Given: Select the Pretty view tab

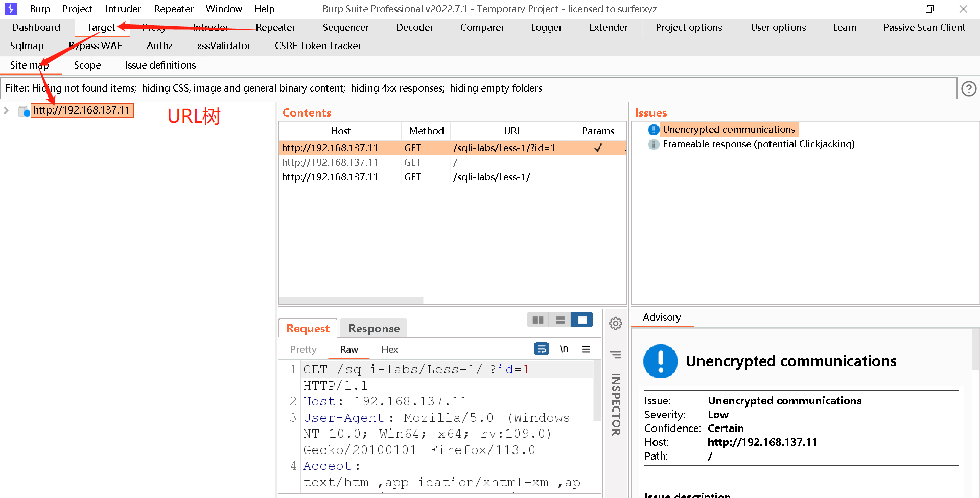Looking at the screenshot, I should pyautogui.click(x=304, y=349).
